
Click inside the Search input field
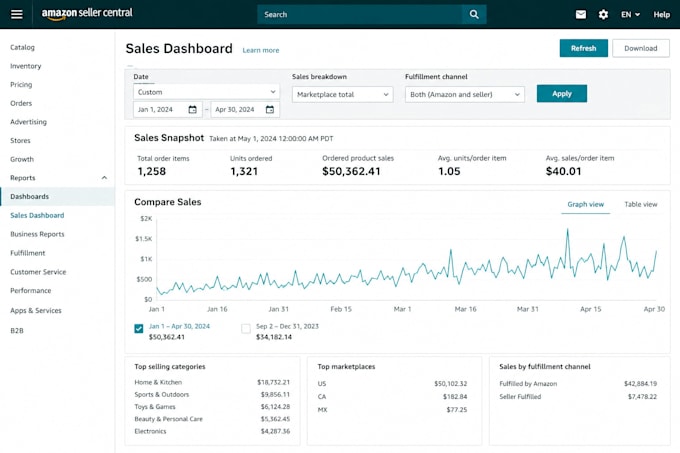tap(360, 14)
